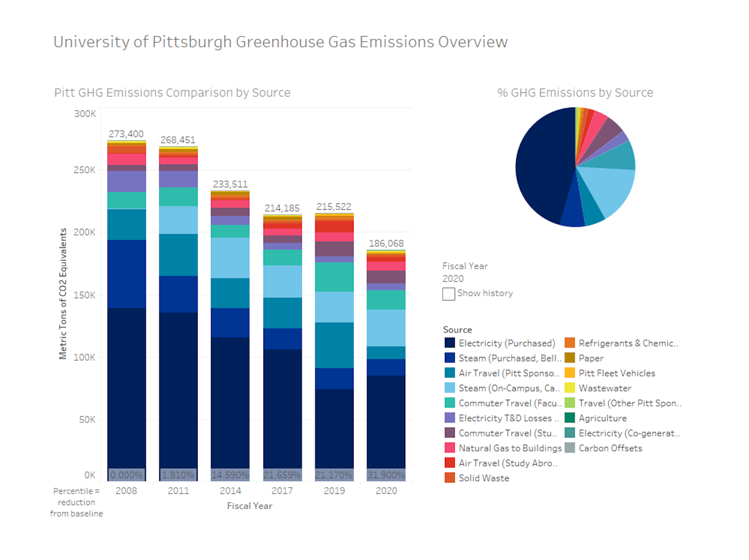Select the Paper legend label

click(591, 358)
